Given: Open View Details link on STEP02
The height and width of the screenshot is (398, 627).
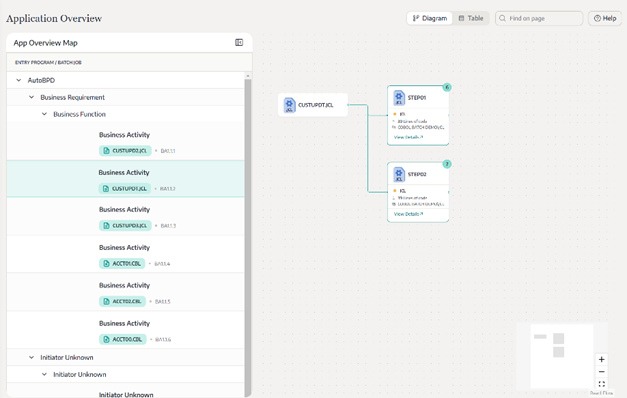Looking at the screenshot, I should coord(408,214).
